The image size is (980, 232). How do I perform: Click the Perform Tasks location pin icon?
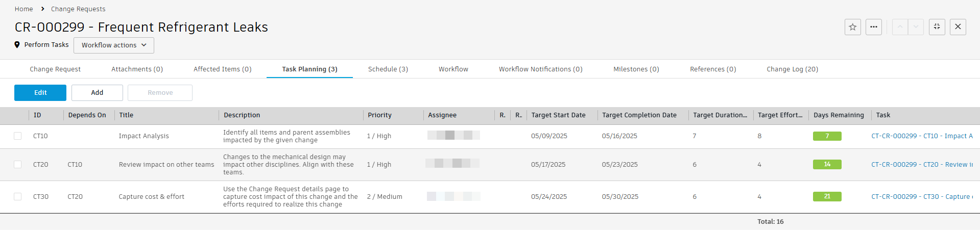pos(17,45)
